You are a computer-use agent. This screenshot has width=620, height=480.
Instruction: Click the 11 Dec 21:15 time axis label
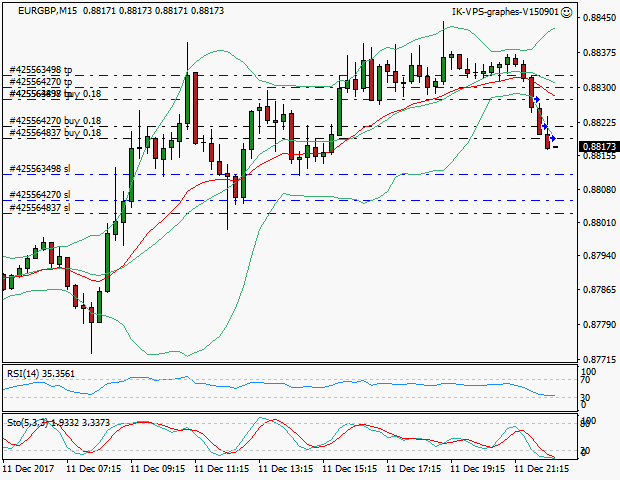click(x=542, y=467)
